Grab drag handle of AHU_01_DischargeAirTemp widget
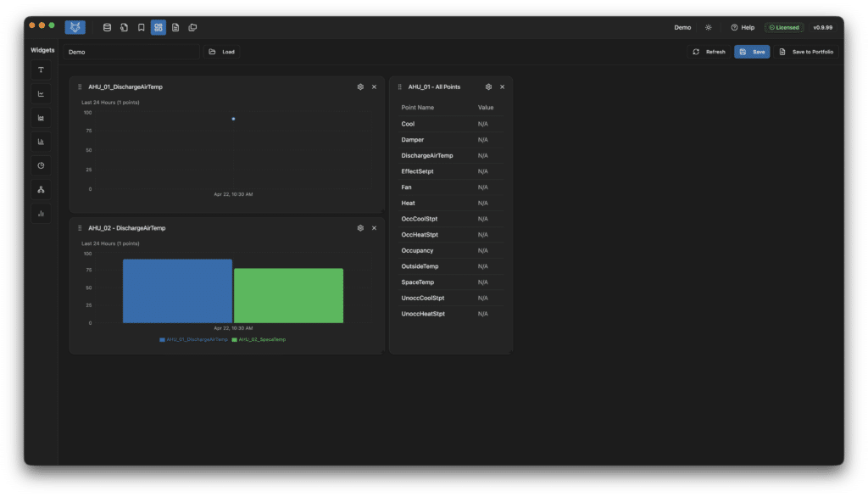Viewport: 868px width, 497px height. pyautogui.click(x=80, y=87)
